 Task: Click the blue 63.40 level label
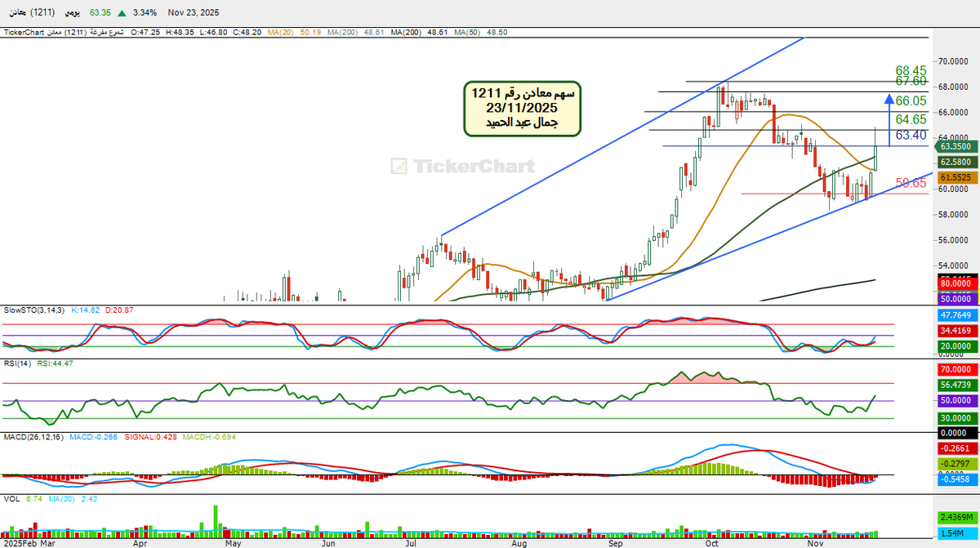911,135
